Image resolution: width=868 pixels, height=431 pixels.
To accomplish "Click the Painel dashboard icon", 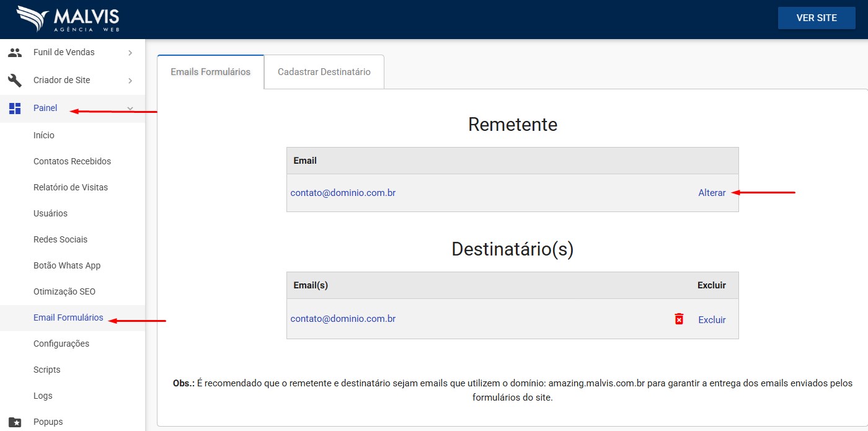I will [15, 109].
